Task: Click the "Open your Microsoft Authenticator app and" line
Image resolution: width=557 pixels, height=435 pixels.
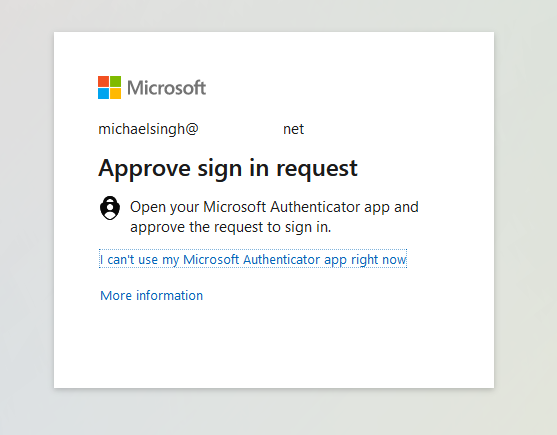Action: 274,207
